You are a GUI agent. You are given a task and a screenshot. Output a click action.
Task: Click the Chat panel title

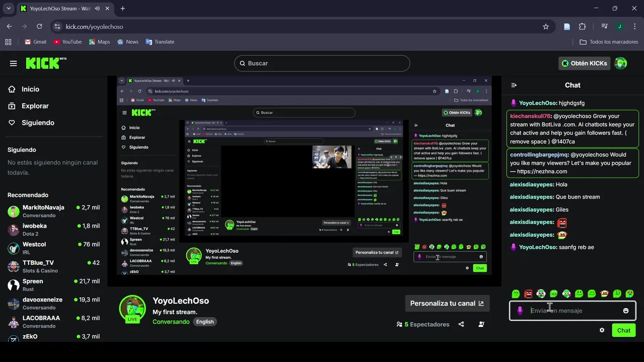(573, 85)
